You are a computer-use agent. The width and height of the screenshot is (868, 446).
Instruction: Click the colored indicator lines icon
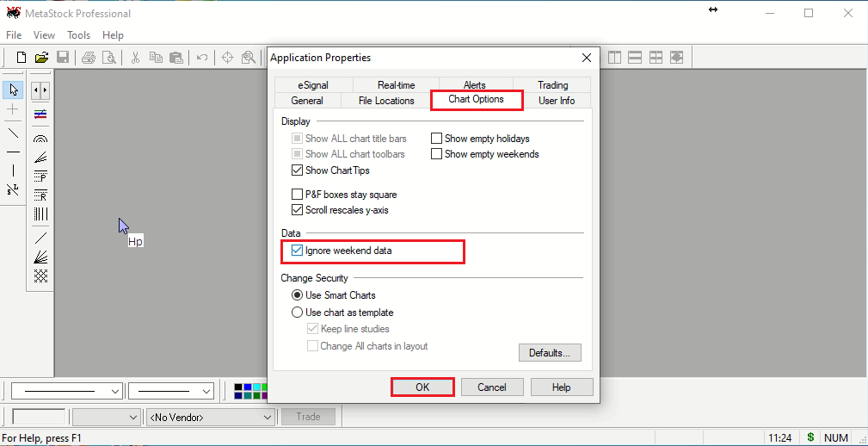(x=40, y=115)
